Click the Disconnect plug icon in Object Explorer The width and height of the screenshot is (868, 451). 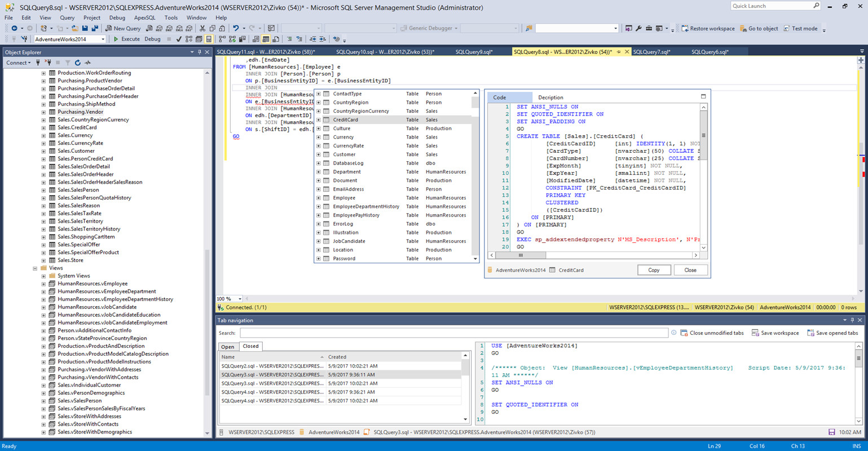point(49,63)
